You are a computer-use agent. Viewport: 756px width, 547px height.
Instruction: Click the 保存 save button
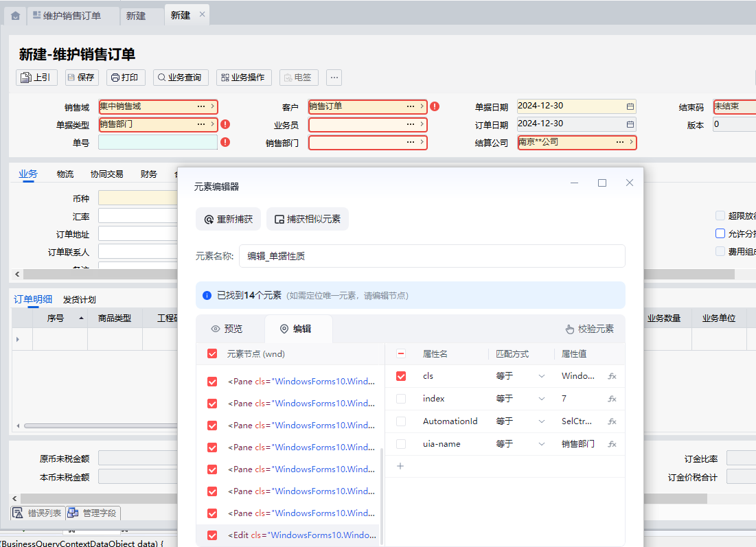81,78
